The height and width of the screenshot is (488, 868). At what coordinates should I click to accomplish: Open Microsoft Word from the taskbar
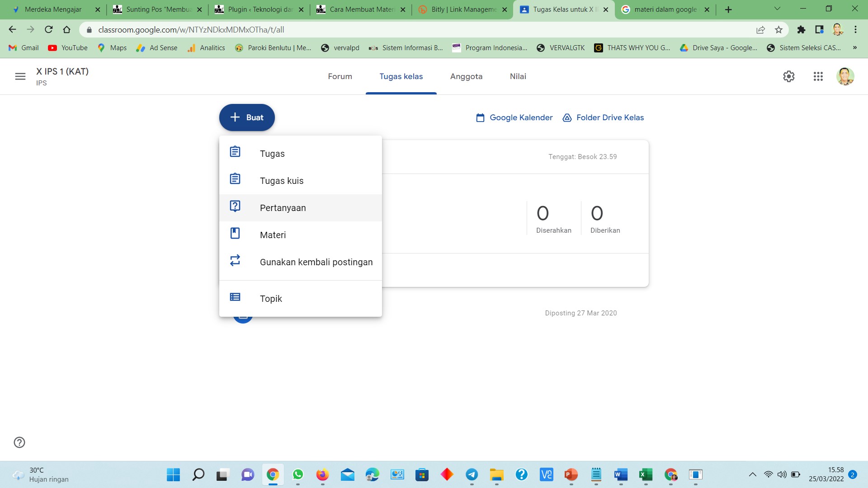[620, 475]
